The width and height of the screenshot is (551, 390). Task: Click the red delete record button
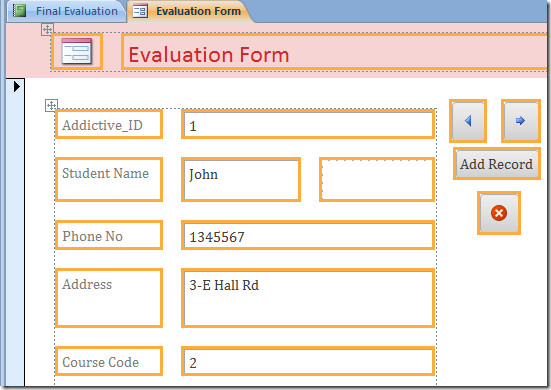pos(499,213)
